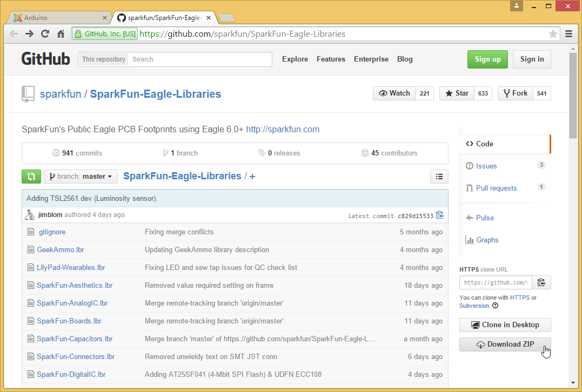Open the Chrome hamburger menu
Image resolution: width=582 pixels, height=392 pixels.
coord(568,34)
